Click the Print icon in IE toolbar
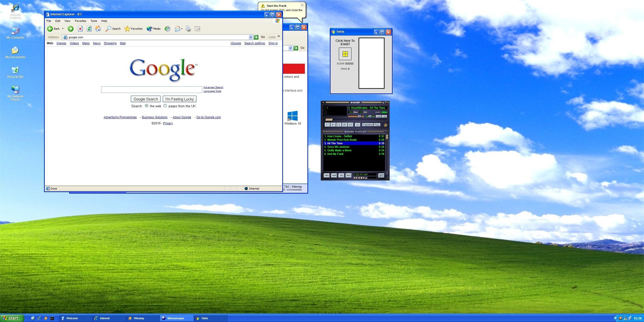This screenshot has height=322, width=644. tap(188, 29)
